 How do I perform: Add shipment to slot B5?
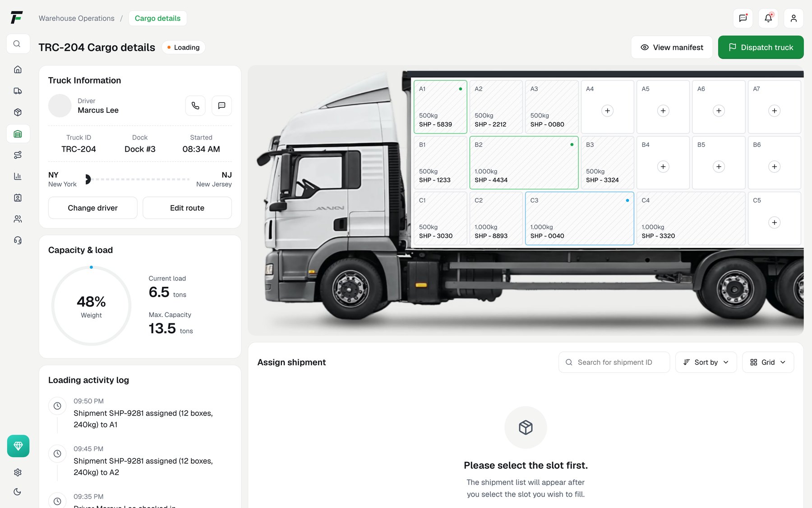[719, 167]
